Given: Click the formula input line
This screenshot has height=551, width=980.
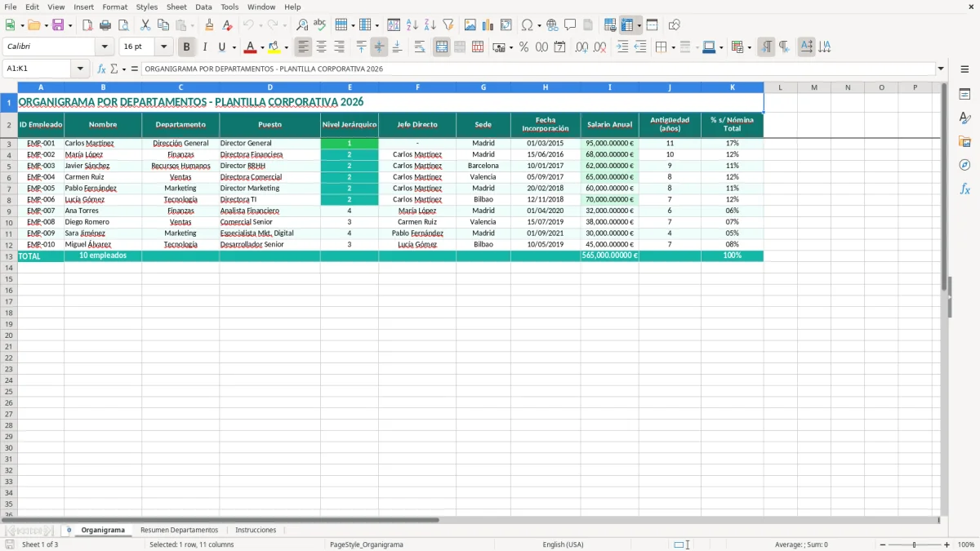Looking at the screenshot, I should (538, 69).
